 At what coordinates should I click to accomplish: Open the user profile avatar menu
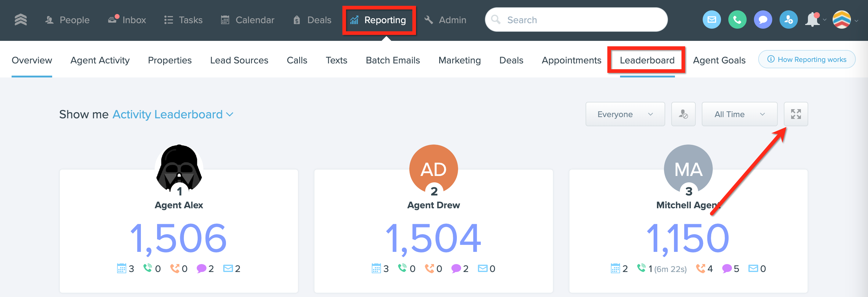tap(841, 20)
